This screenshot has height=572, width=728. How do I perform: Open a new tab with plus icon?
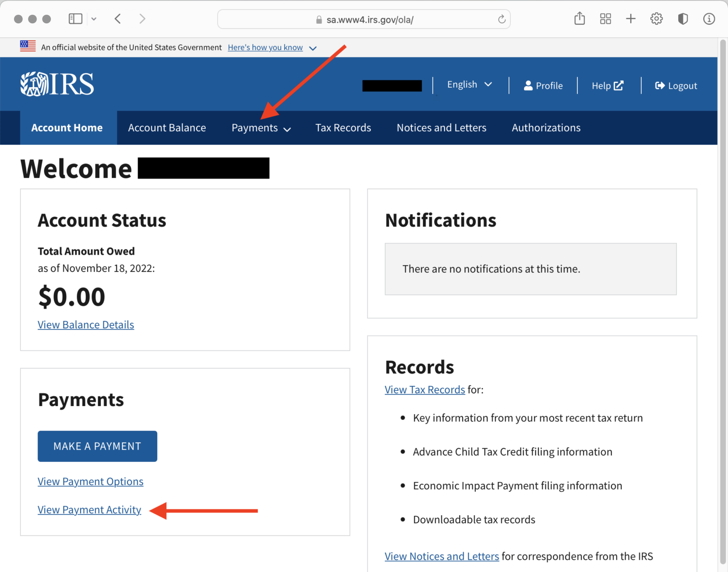[x=631, y=18]
